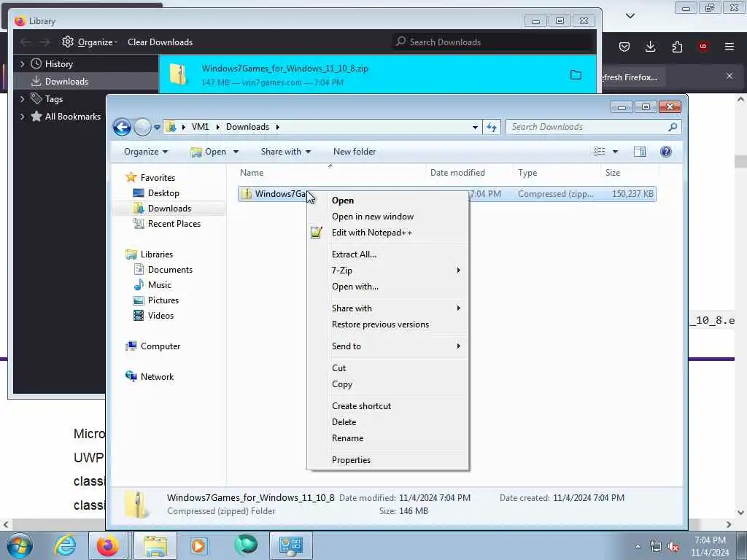Click Downloads in the address breadcrumb

(x=247, y=127)
